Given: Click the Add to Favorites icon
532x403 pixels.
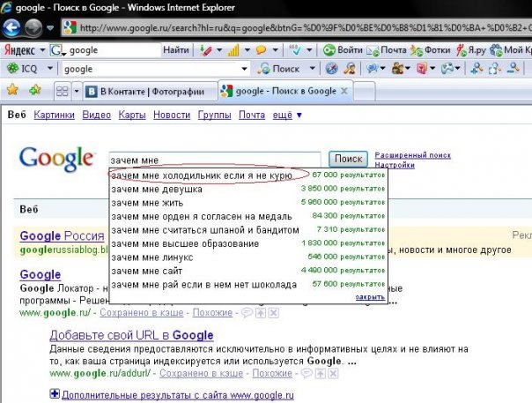Looking at the screenshot, I should [35, 90].
